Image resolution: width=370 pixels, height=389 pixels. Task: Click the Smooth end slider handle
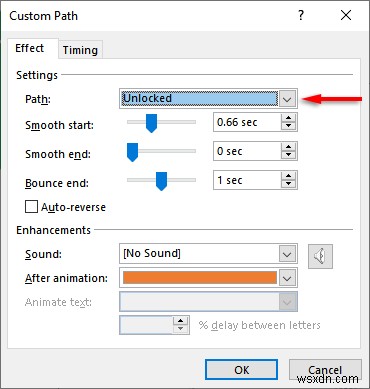133,152
